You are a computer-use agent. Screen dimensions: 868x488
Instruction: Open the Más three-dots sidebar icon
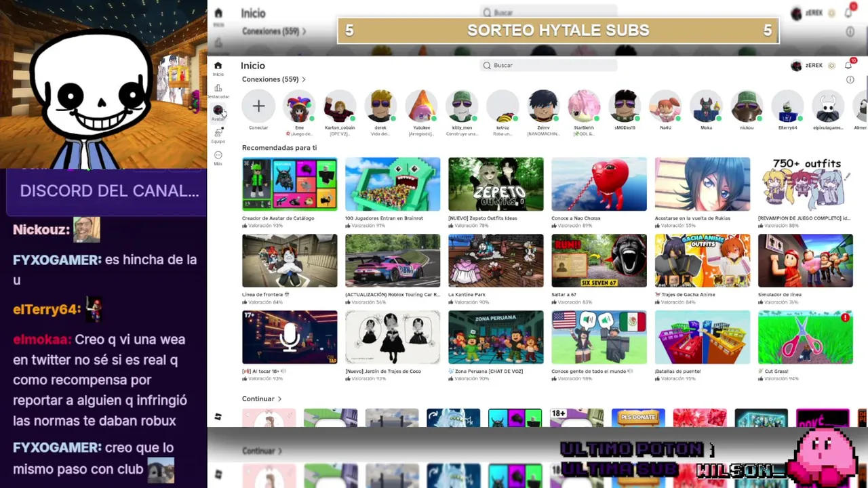[x=218, y=155]
